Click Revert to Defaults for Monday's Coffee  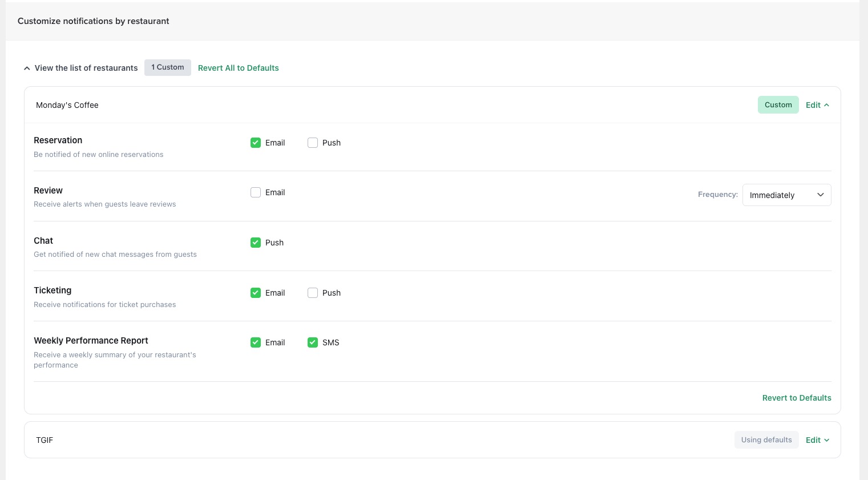(796, 398)
